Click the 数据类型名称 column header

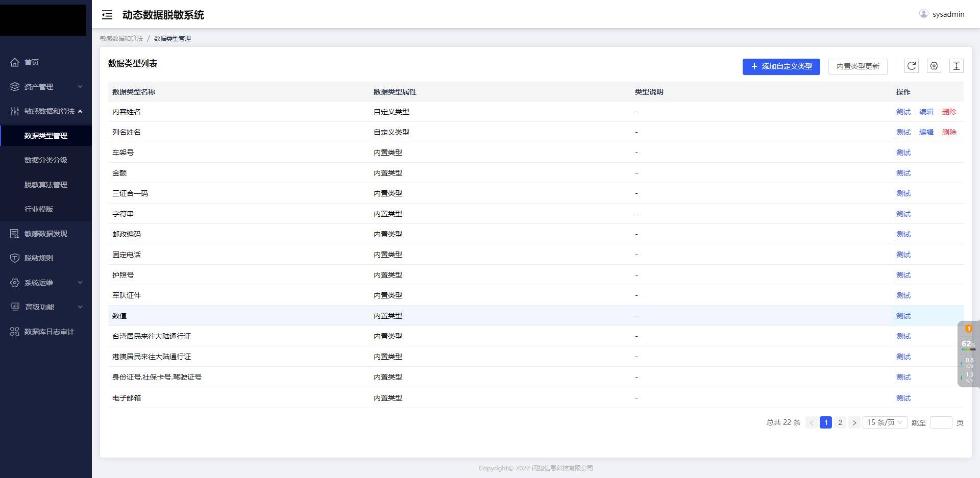[134, 92]
